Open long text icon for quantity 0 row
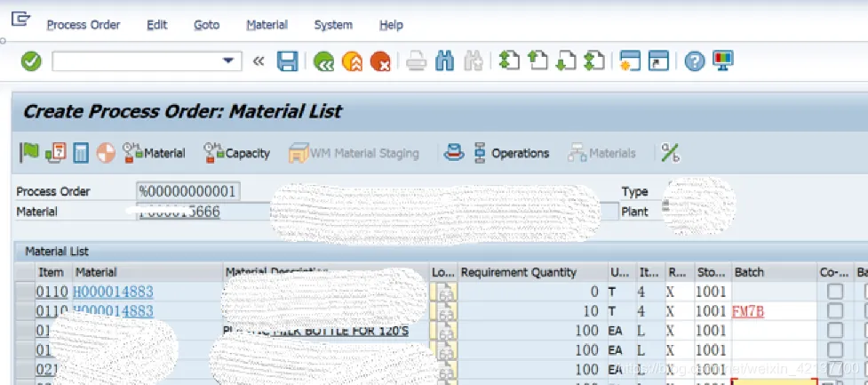The image size is (868, 385). tap(444, 292)
